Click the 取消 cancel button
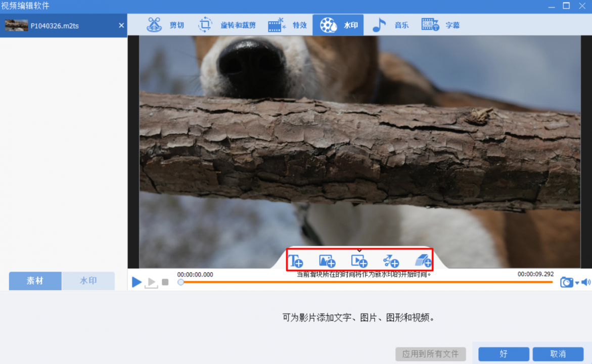 tap(558, 354)
